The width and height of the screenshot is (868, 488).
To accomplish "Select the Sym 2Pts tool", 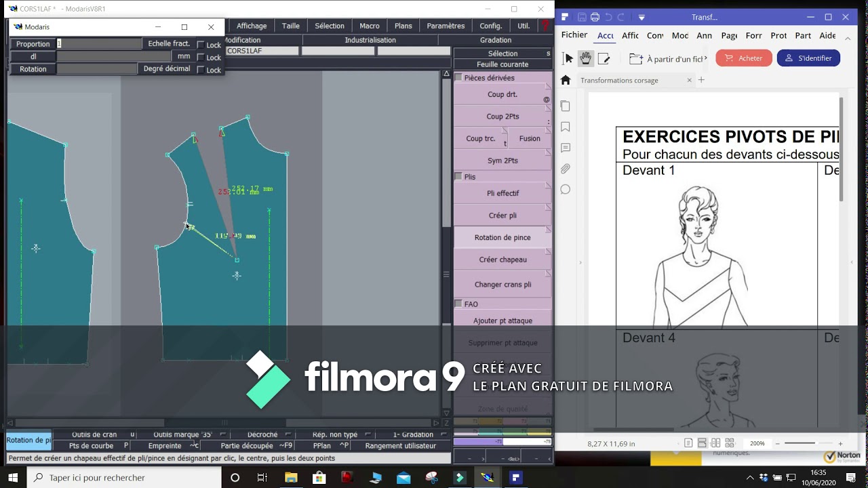I will (x=502, y=161).
